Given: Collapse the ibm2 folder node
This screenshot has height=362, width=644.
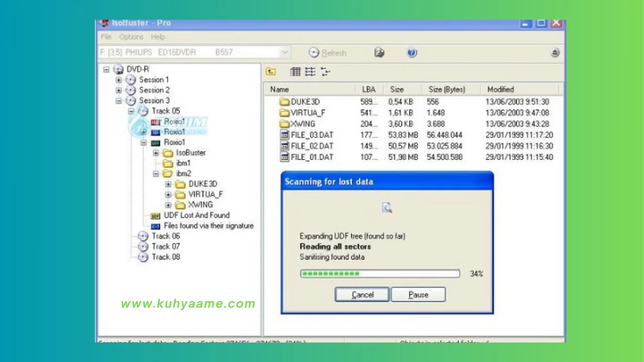Looking at the screenshot, I should (x=155, y=174).
